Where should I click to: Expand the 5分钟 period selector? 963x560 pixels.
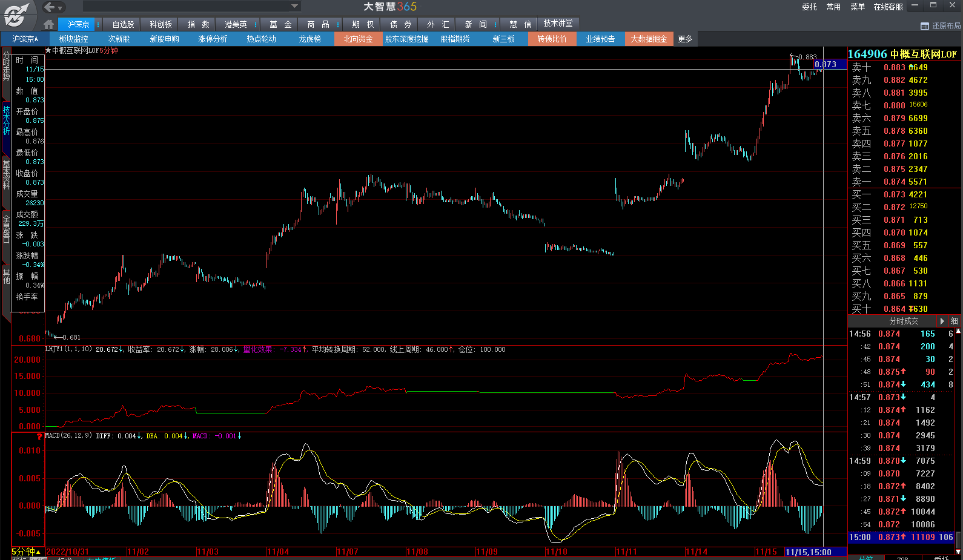(x=38, y=552)
